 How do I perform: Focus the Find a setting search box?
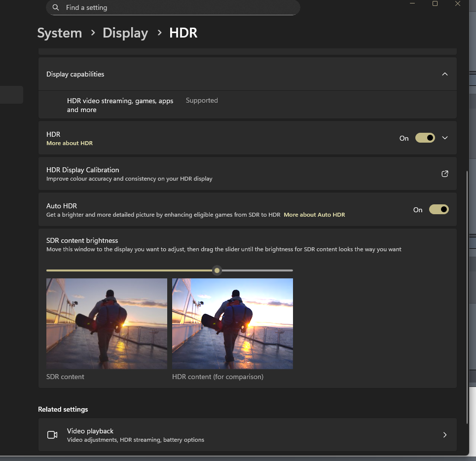click(x=173, y=7)
